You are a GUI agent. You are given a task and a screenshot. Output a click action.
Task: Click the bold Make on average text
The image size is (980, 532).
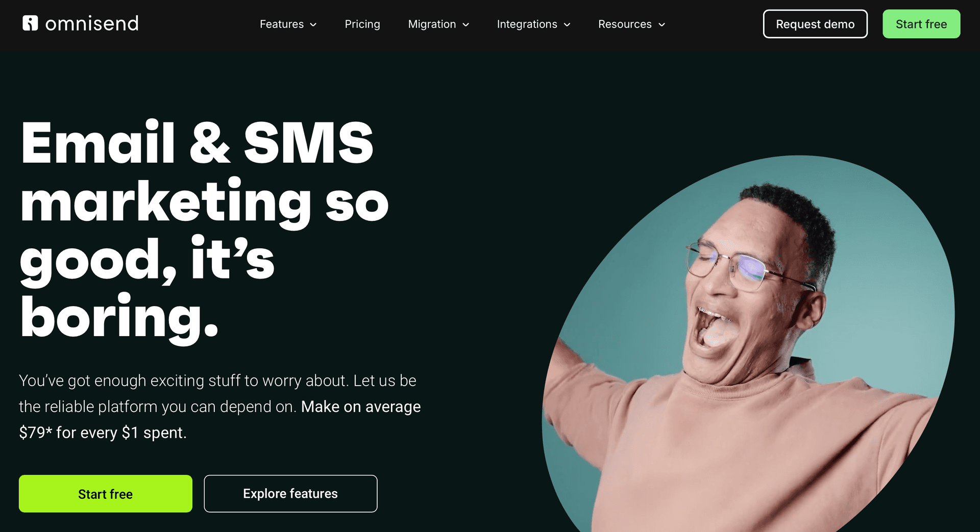pos(361,407)
